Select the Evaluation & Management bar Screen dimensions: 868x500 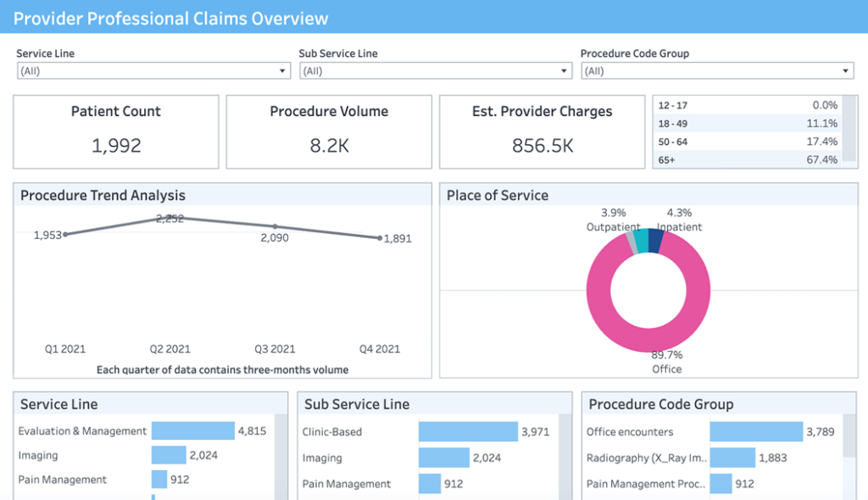192,431
